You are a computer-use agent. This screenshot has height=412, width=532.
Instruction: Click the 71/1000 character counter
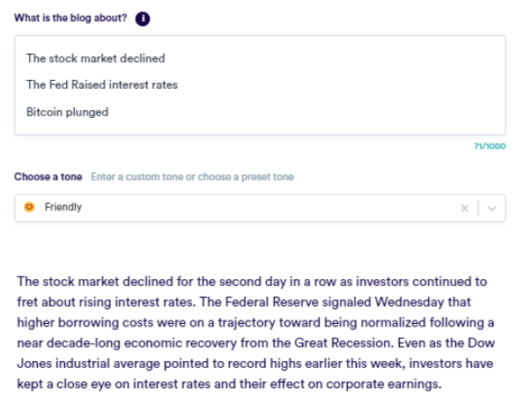coord(489,146)
